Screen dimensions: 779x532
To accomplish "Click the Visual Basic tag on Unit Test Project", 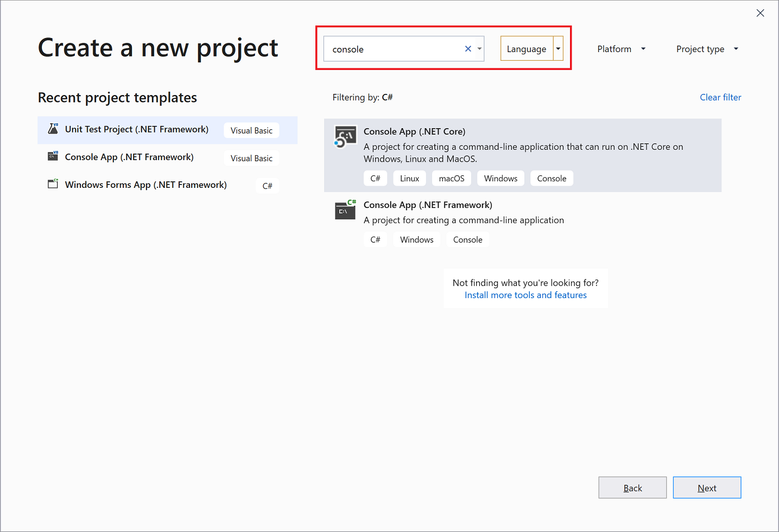I will pos(251,130).
